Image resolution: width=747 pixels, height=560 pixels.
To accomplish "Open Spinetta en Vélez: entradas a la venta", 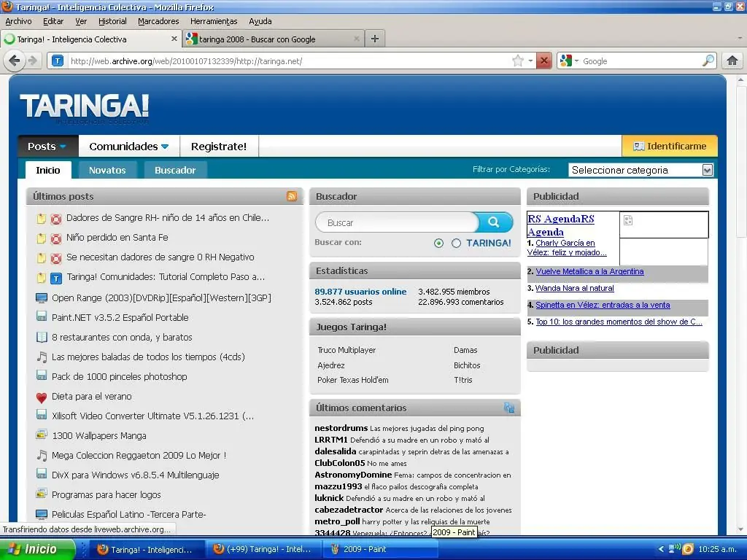I will pyautogui.click(x=603, y=305).
